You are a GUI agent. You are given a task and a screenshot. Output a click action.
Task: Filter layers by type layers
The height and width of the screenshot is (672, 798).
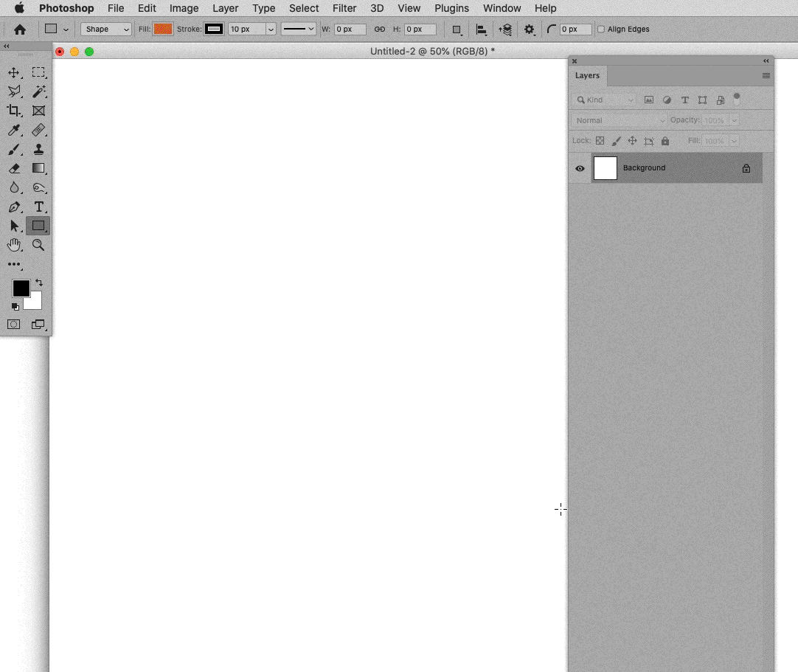pyautogui.click(x=685, y=100)
